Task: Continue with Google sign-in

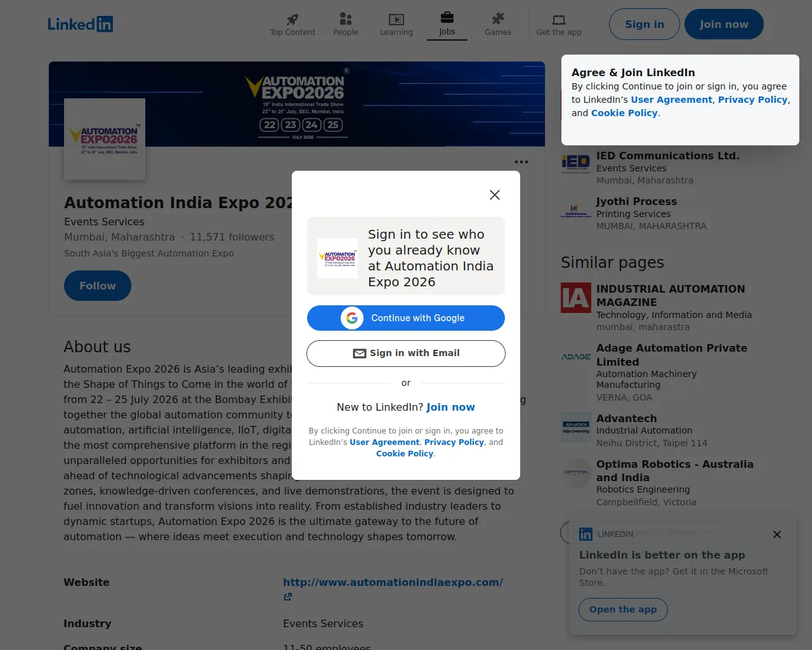Action: (x=406, y=318)
